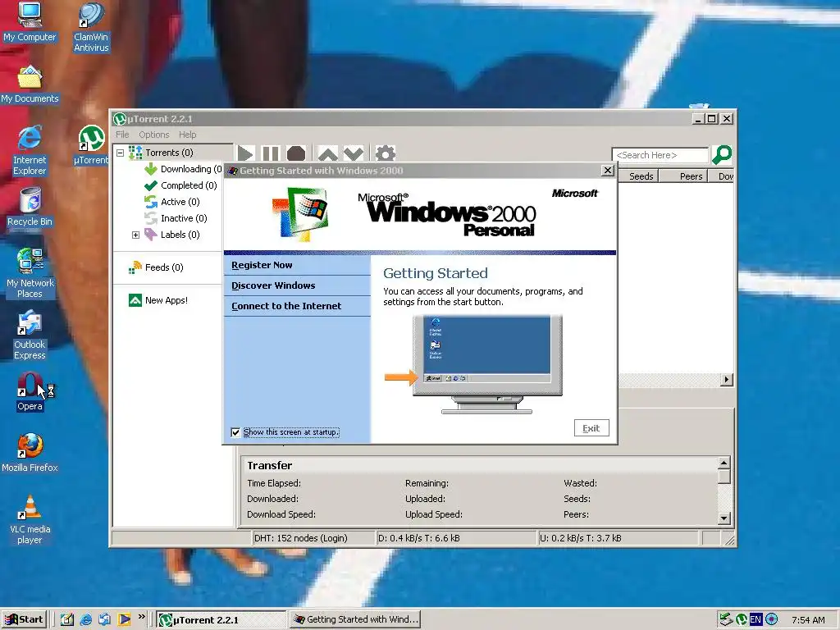
Task: Click Transfer panel scroll up arrow
Action: pos(724,463)
